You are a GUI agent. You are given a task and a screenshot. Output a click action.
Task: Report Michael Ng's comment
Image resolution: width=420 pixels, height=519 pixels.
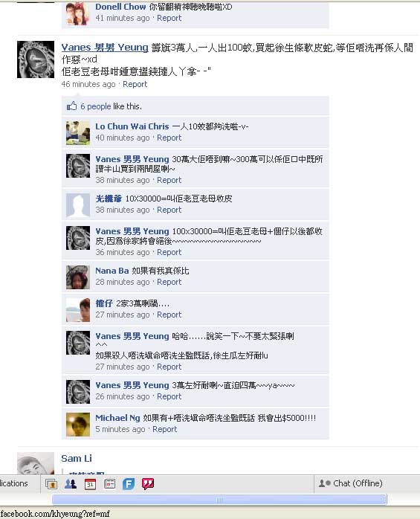[x=164, y=429]
